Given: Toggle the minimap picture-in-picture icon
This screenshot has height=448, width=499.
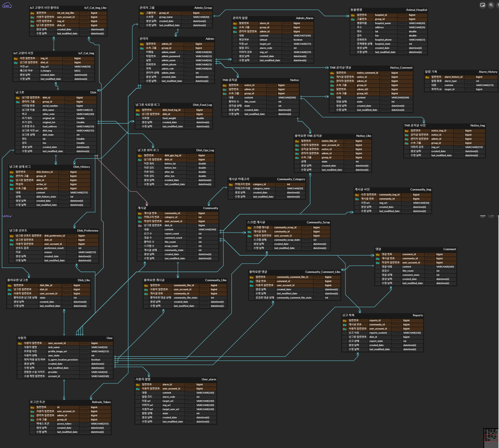Looking at the screenshot, I should pyautogui.click(x=482, y=5).
